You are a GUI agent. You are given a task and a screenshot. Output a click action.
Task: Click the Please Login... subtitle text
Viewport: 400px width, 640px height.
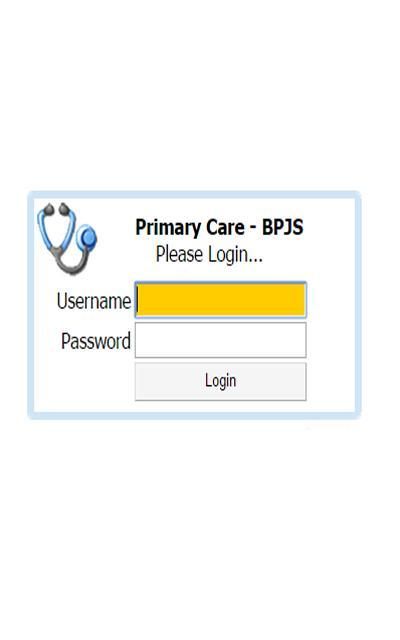pos(209,255)
